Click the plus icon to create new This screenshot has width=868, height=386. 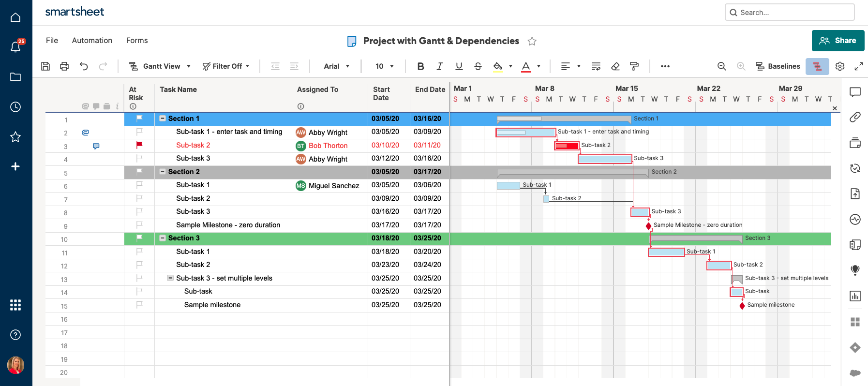tap(15, 166)
